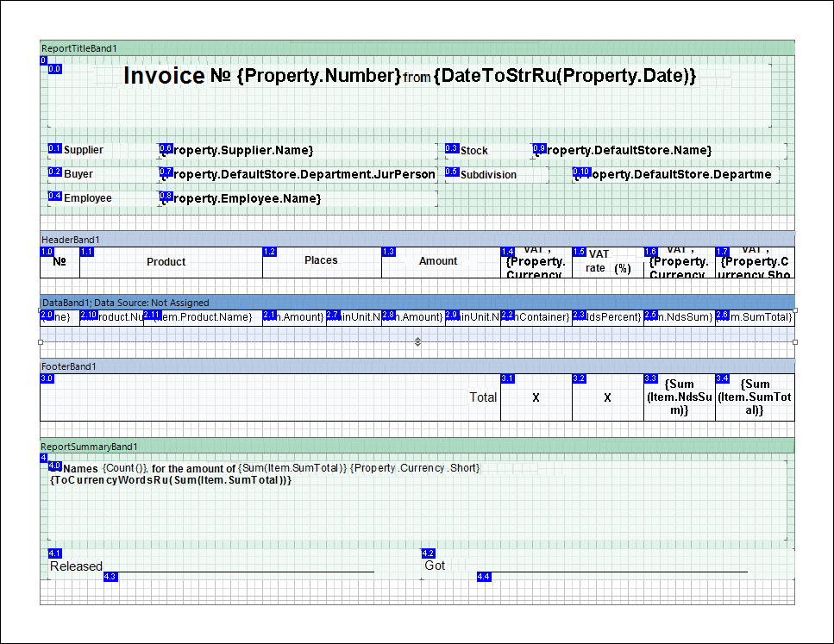The height and width of the screenshot is (644, 834).
Task: Select the ReportTitleBand1 header bar
Action: coord(417,48)
